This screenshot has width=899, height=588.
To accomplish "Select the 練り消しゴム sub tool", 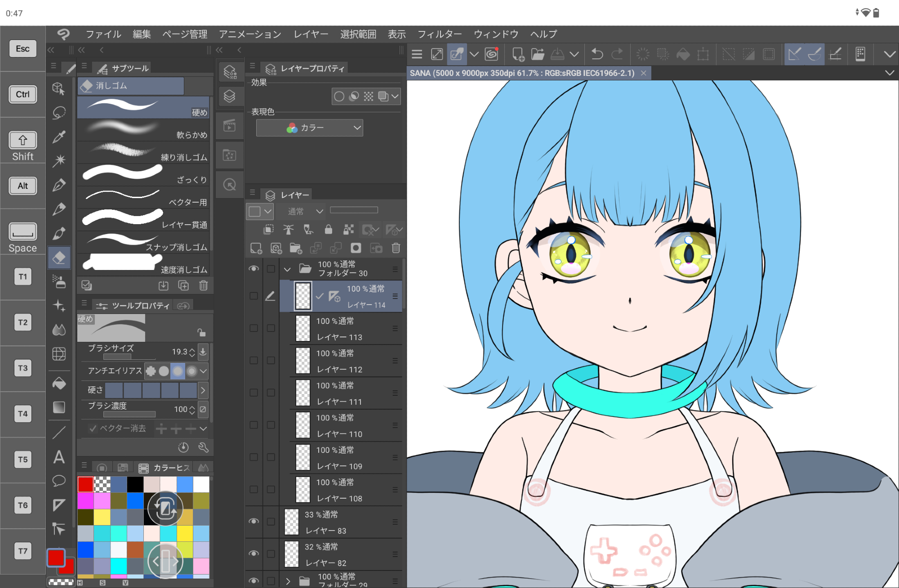I will (x=143, y=152).
